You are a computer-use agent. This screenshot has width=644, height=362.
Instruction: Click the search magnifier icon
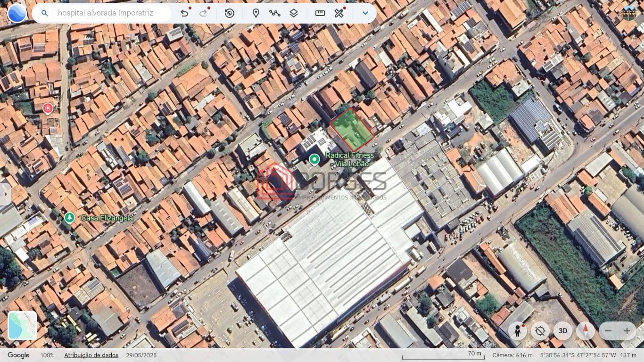click(45, 13)
